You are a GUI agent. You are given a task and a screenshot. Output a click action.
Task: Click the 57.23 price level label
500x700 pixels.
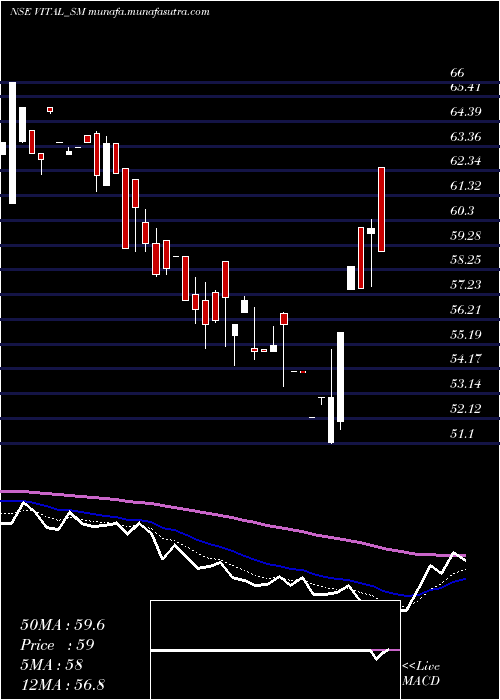[x=466, y=285]
